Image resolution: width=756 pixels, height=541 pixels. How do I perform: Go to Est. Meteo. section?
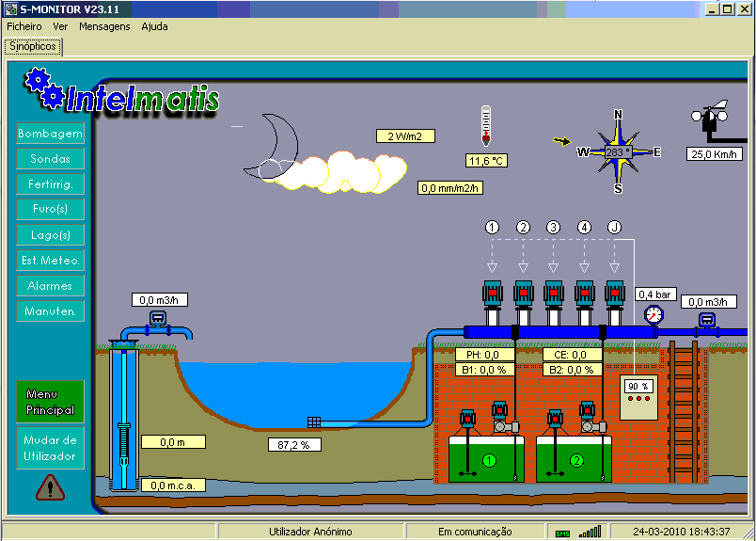click(x=50, y=261)
